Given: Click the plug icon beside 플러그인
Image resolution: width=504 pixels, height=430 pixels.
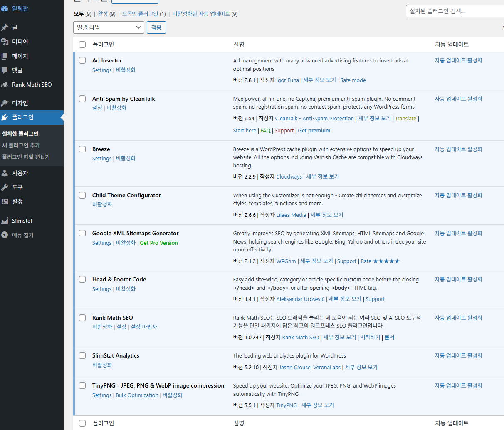Looking at the screenshot, I should tap(5, 117).
